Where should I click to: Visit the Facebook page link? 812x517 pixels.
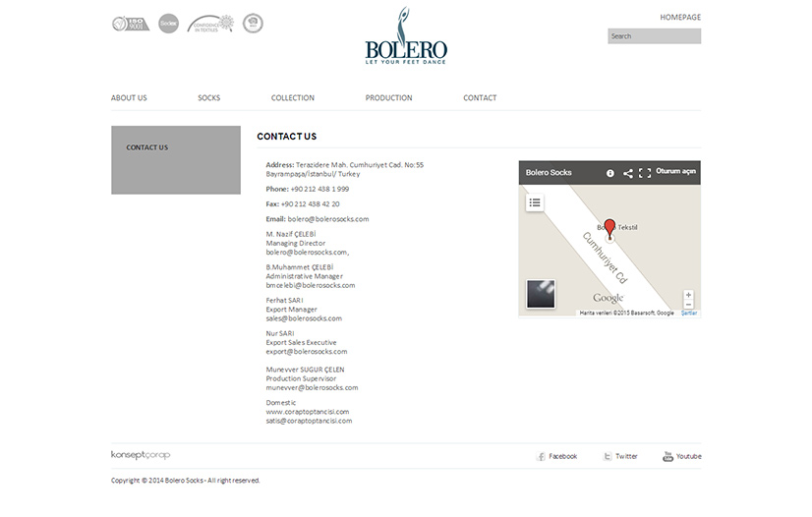point(557,456)
